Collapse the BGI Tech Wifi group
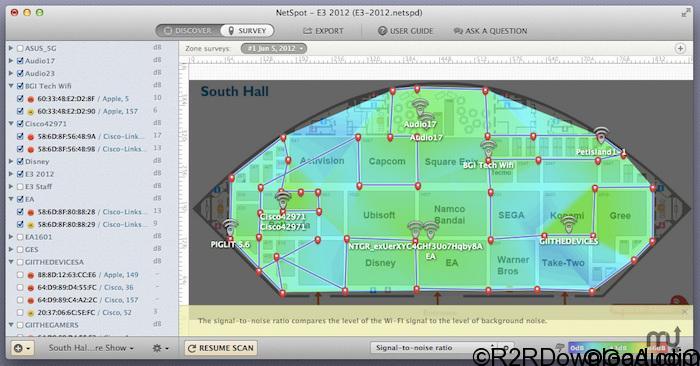The width and height of the screenshot is (700, 366). pyautogui.click(x=11, y=86)
